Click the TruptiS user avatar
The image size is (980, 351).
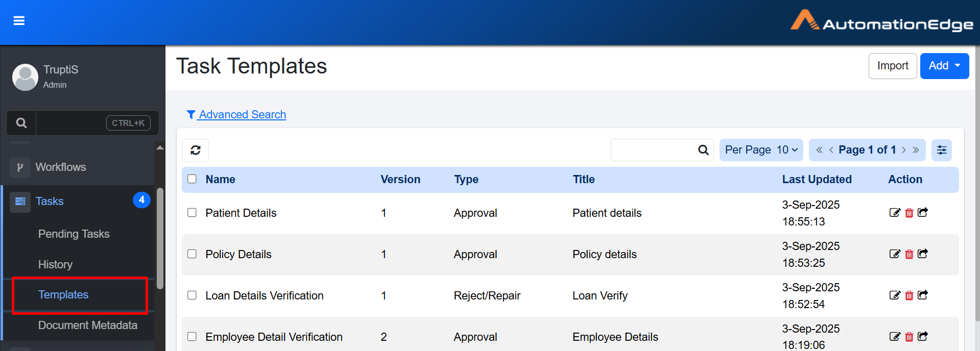click(x=25, y=77)
